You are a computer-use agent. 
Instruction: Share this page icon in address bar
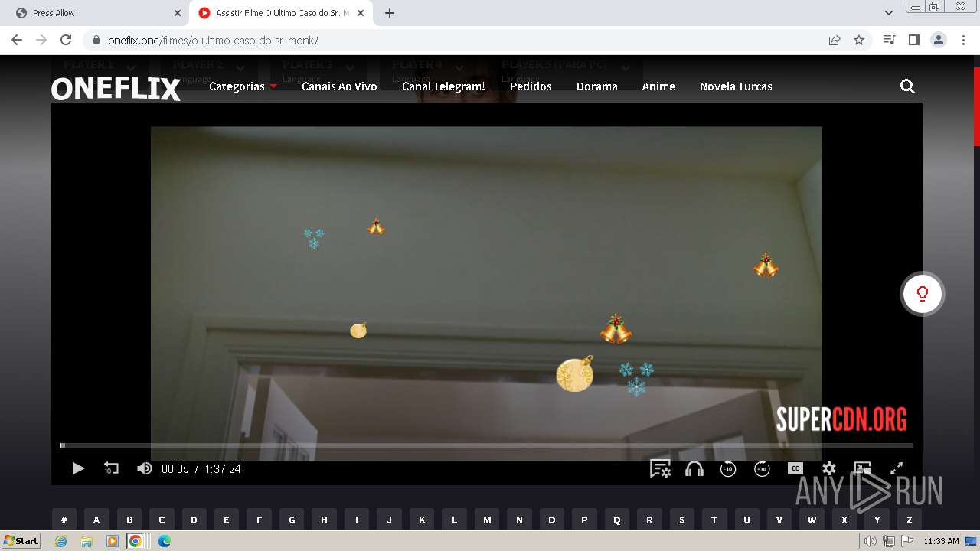tap(835, 40)
